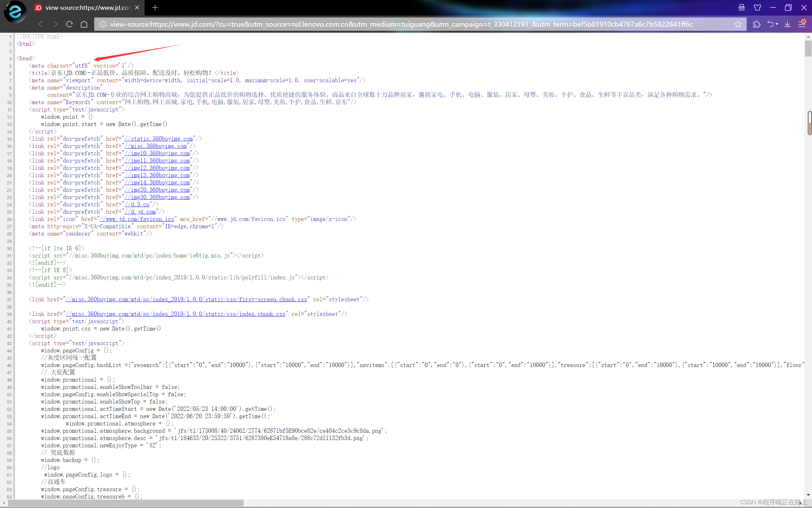Click the "window.pageConfig.hashList" line
This screenshot has width=812, height=508.
pos(423,365)
